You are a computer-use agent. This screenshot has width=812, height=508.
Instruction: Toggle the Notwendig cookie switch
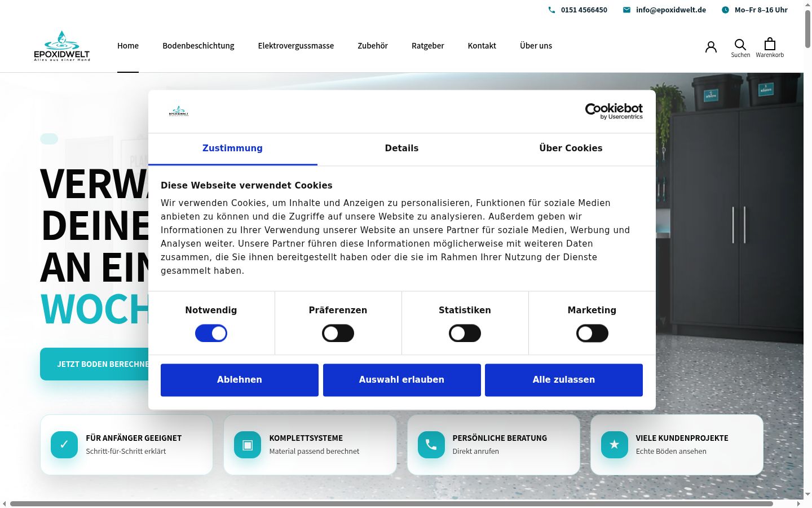[x=211, y=334]
